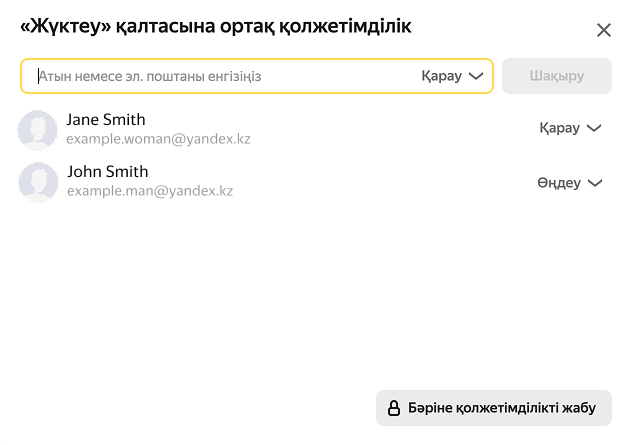Open John Smith's Өңдеу permission dropdown

pyautogui.click(x=569, y=183)
